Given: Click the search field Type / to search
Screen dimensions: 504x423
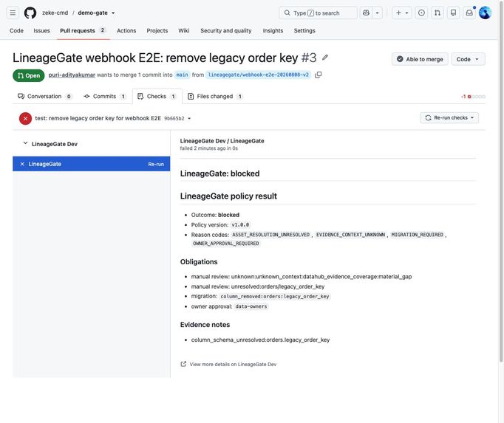Looking at the screenshot, I should [318, 13].
